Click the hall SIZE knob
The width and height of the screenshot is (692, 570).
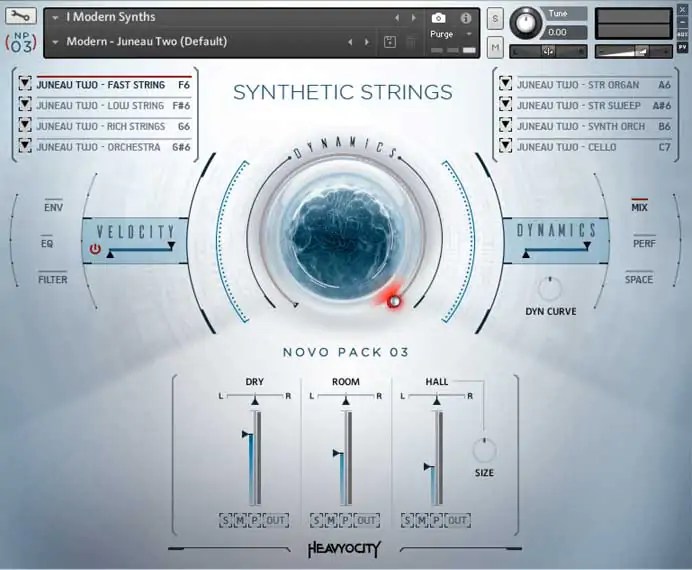[x=485, y=450]
